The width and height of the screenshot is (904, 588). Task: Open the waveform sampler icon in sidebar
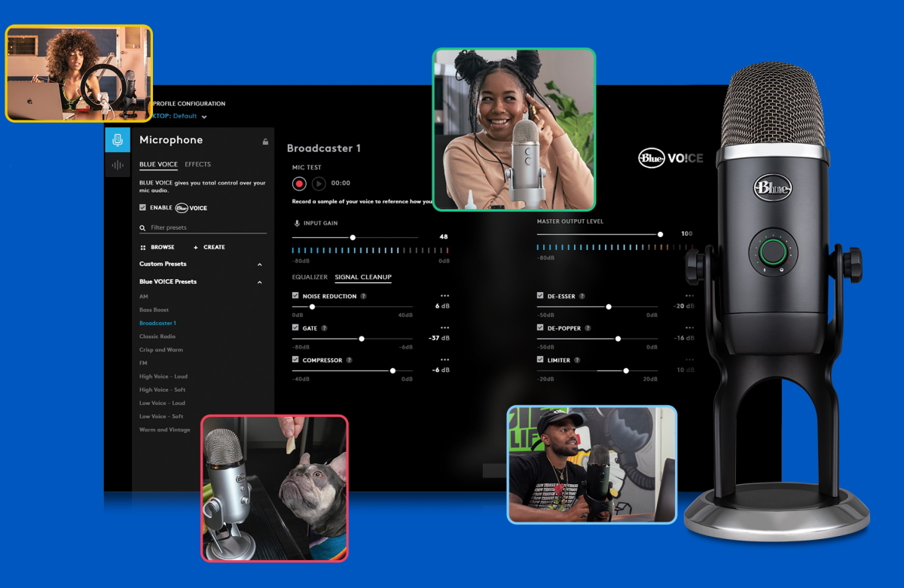point(118,165)
